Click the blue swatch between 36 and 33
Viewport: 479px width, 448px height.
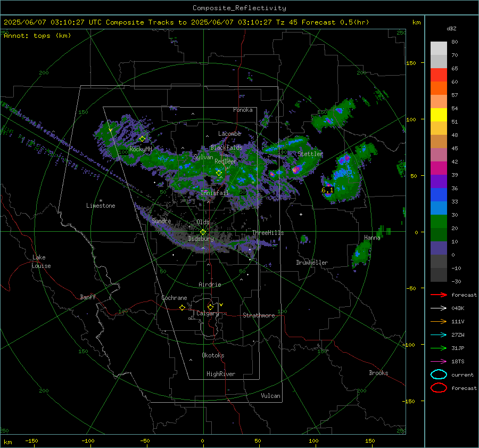click(439, 195)
